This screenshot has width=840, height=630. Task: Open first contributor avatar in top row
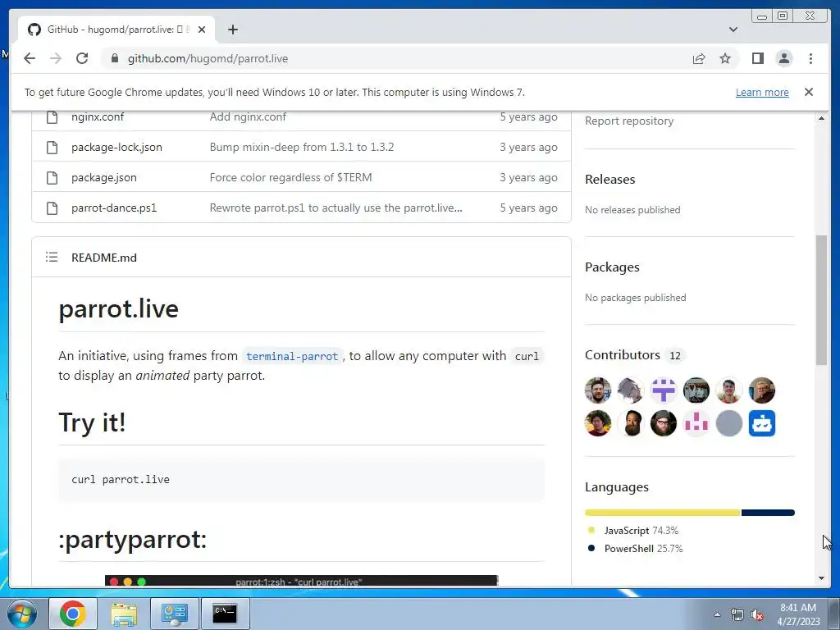coord(598,390)
